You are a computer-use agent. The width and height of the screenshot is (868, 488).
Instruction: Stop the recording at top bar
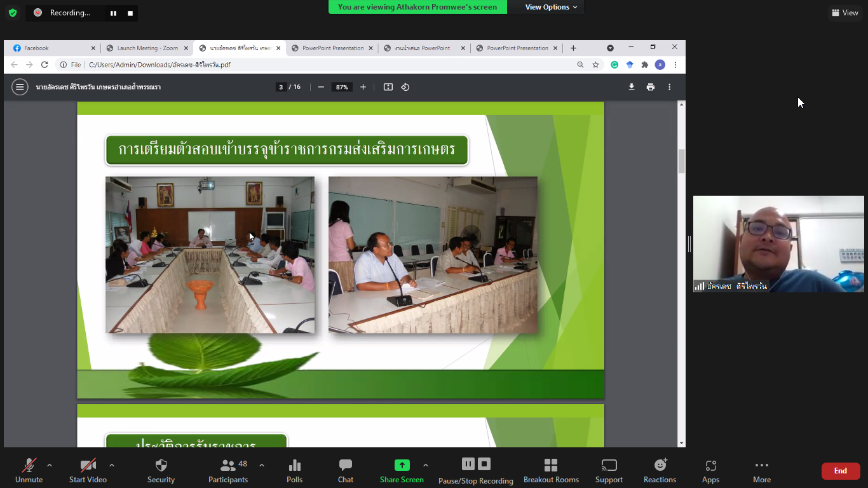point(130,13)
